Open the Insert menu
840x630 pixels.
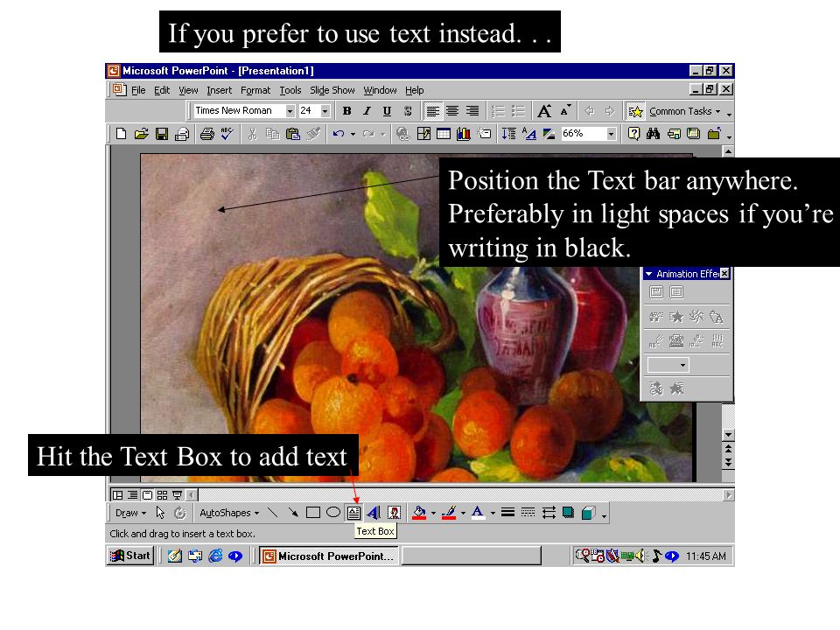[x=219, y=90]
